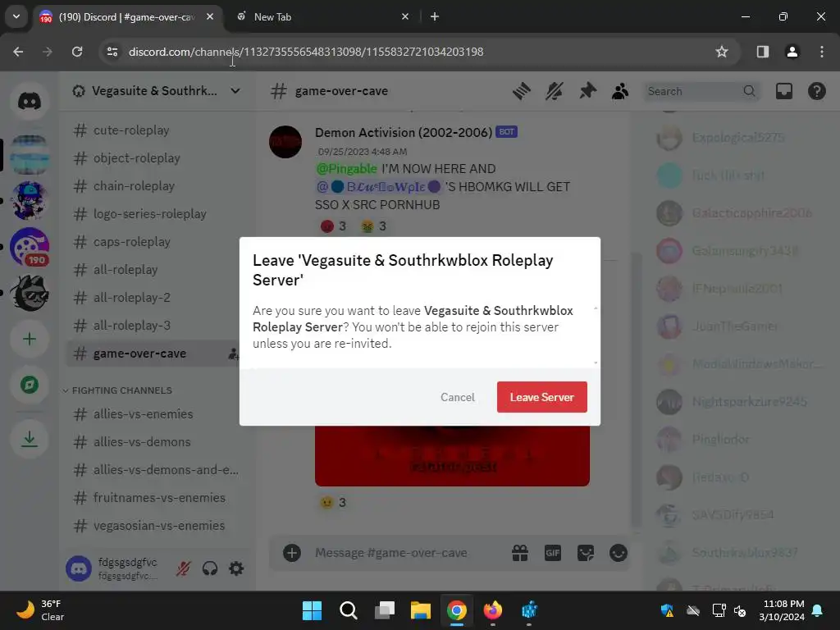The width and height of the screenshot is (840, 630).
Task: Open the cute-roleplay channel
Action: 131,130
